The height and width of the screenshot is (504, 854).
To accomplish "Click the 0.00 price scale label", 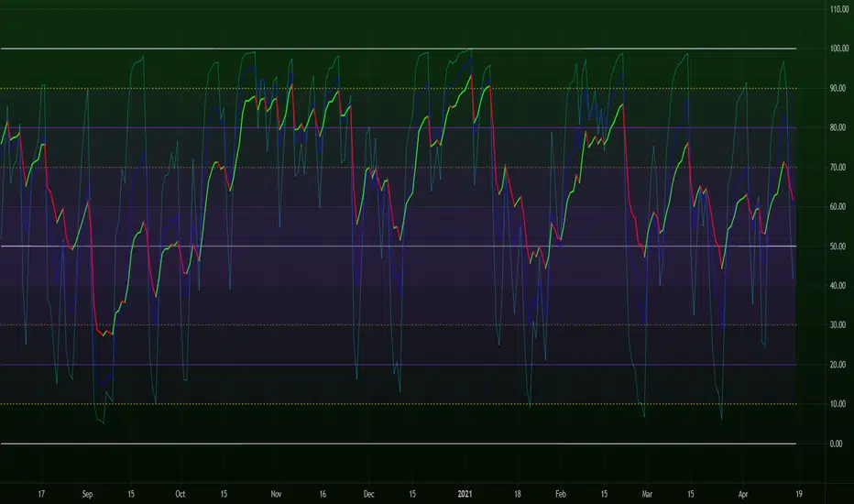I will 836,444.
